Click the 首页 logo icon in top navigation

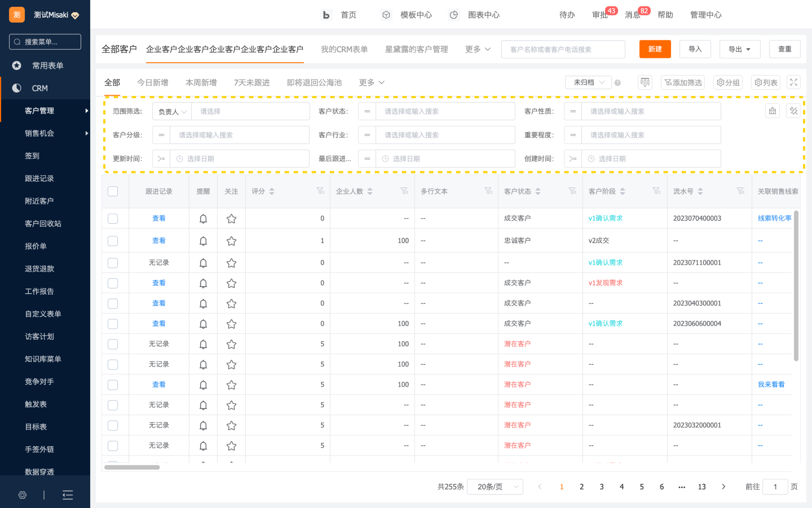pos(326,15)
